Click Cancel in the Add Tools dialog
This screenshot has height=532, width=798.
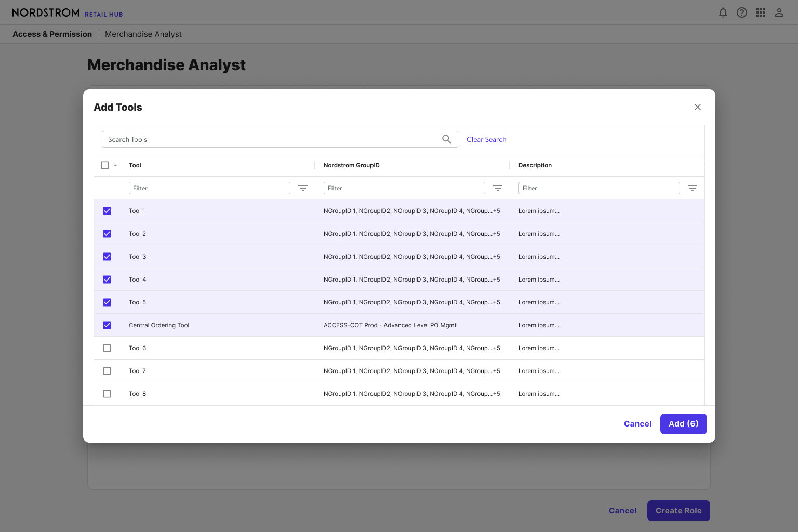tap(637, 424)
